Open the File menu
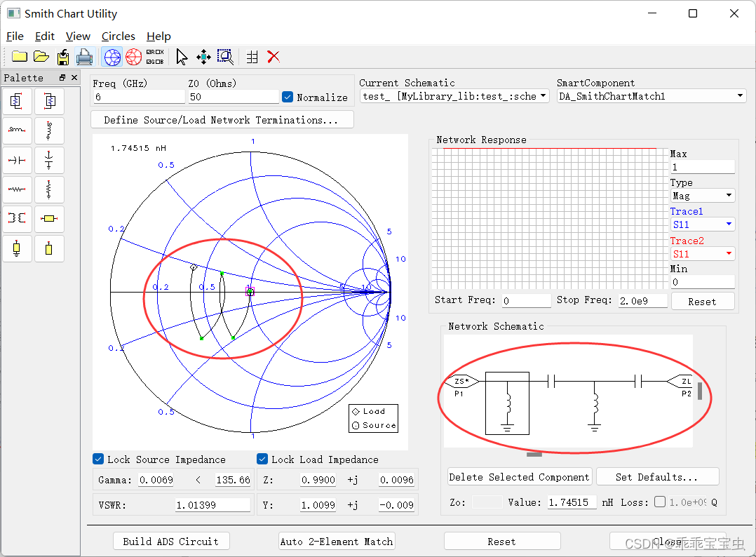 pyautogui.click(x=15, y=36)
